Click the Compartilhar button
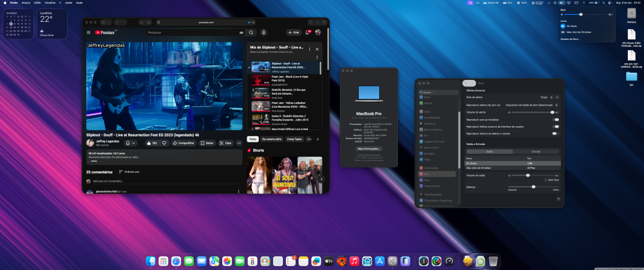The image size is (644, 270). [x=184, y=143]
